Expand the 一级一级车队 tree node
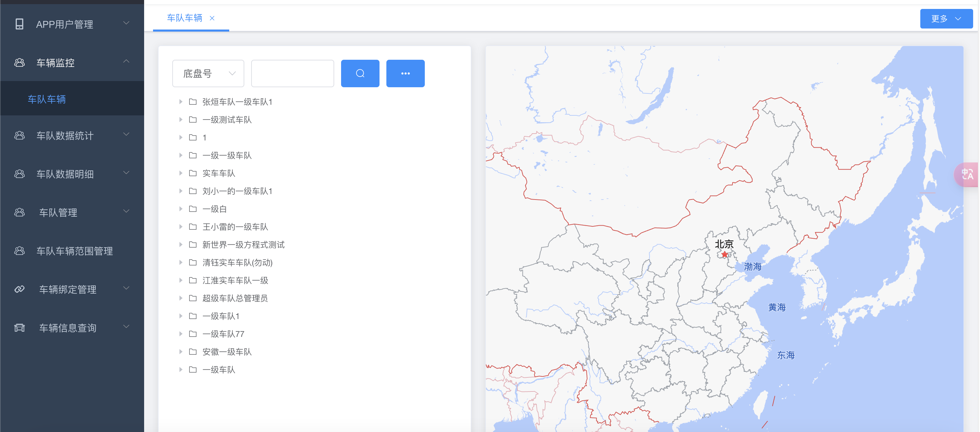980x432 pixels. pos(181,155)
